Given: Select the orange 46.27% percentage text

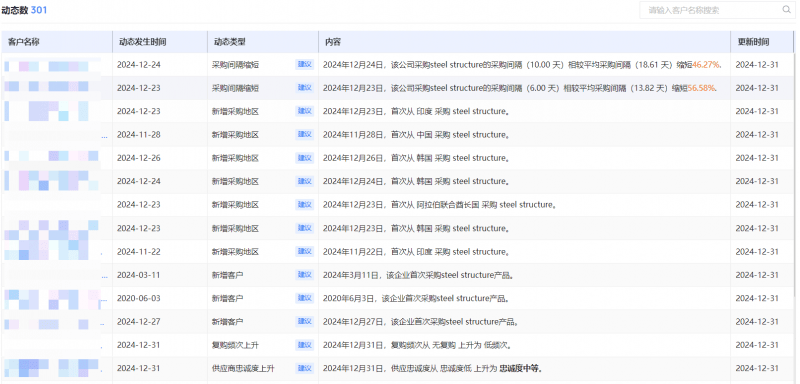Looking at the screenshot, I should (706, 65).
